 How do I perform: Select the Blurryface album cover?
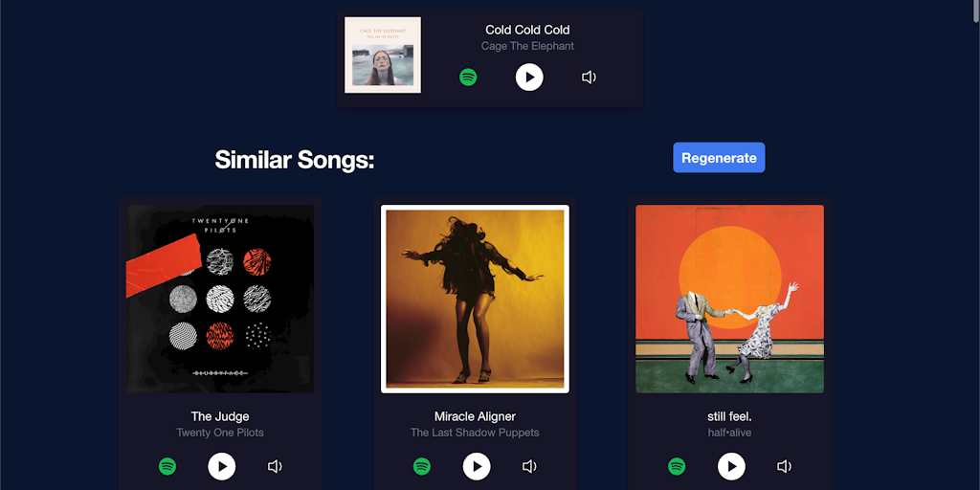(x=221, y=299)
